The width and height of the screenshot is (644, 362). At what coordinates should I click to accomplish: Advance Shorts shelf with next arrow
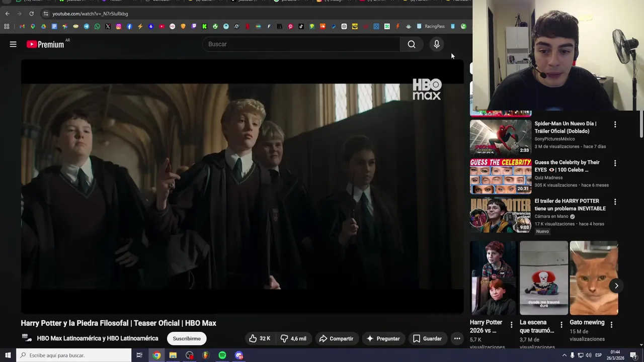click(x=616, y=286)
